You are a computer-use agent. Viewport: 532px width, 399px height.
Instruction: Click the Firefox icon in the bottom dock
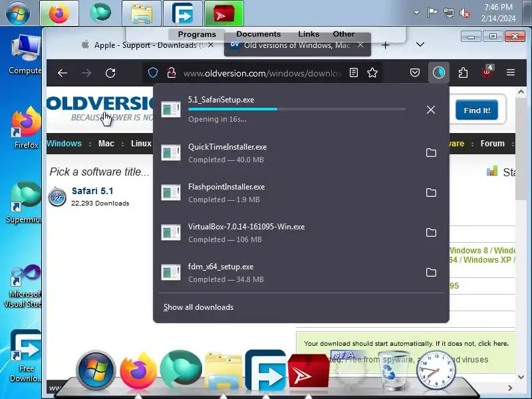(138, 370)
